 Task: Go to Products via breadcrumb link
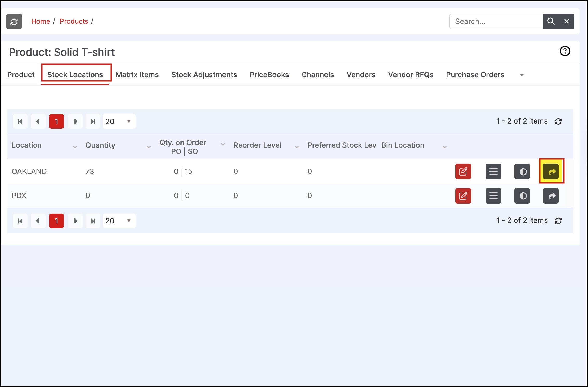pos(74,21)
